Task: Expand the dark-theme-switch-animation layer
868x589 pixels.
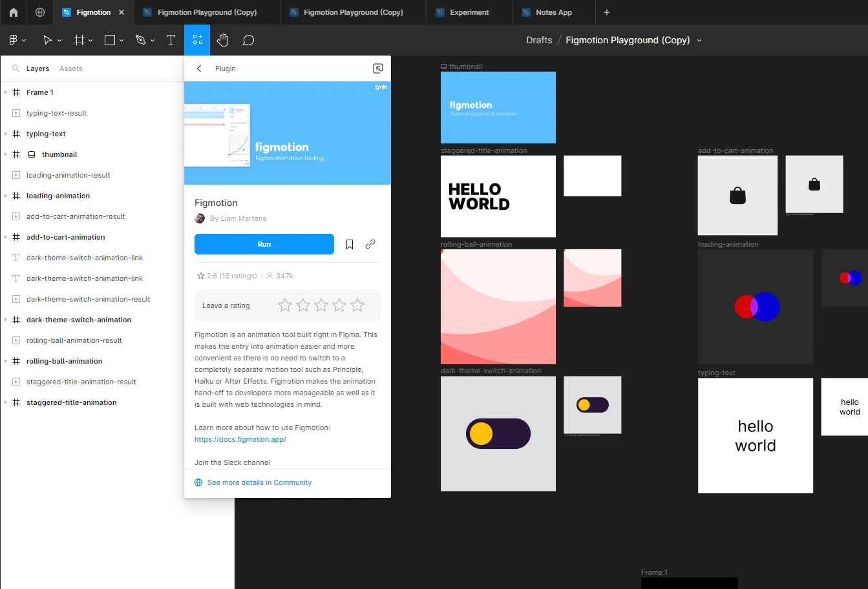Action: pyautogui.click(x=6, y=320)
